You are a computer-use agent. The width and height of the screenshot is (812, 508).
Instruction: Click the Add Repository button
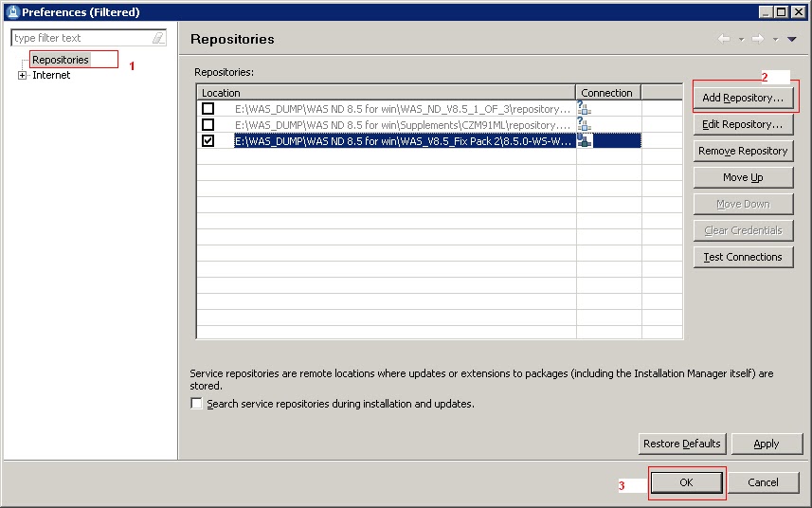coord(743,98)
